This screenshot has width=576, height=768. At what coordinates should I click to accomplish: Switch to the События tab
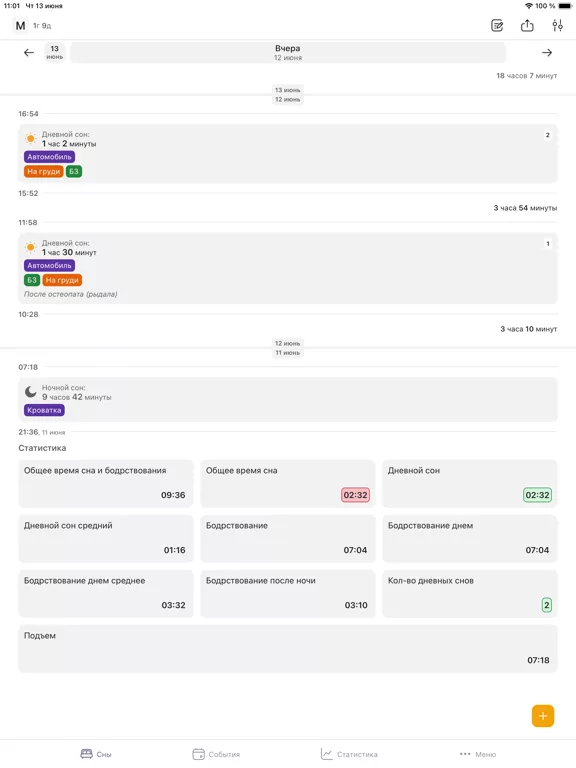tap(216, 754)
